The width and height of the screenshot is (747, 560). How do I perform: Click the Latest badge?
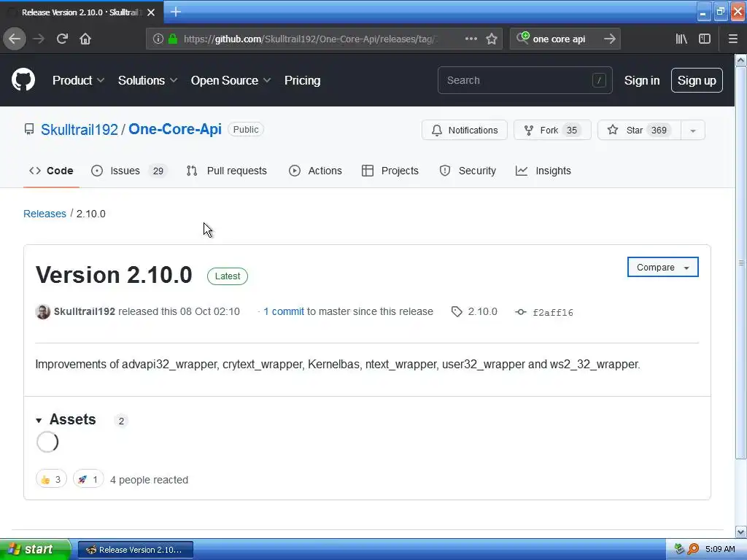pos(228,276)
